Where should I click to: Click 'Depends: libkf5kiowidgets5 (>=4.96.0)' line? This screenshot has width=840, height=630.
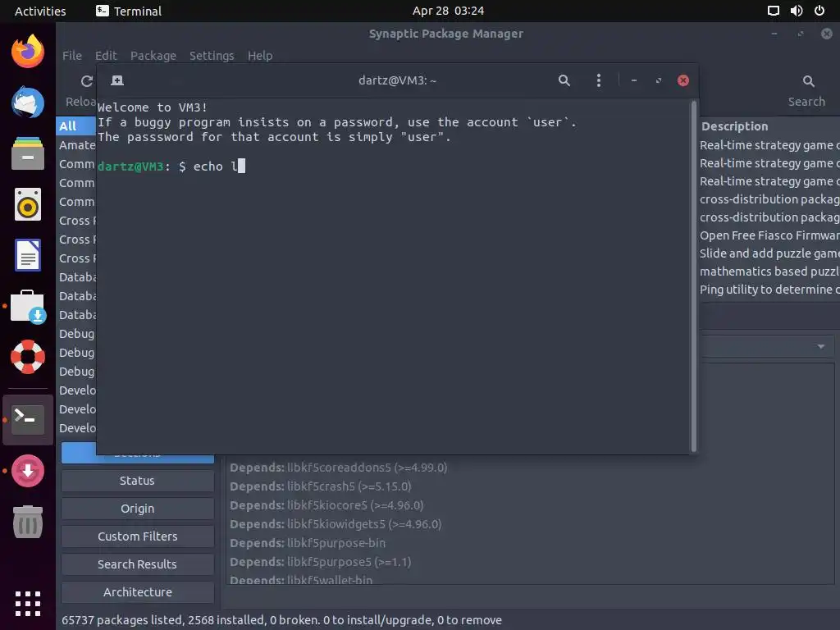tap(336, 524)
